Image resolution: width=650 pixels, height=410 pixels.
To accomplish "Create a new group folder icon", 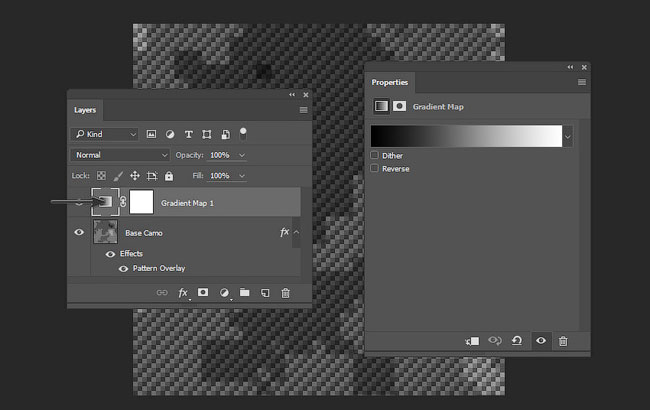I will pos(245,292).
